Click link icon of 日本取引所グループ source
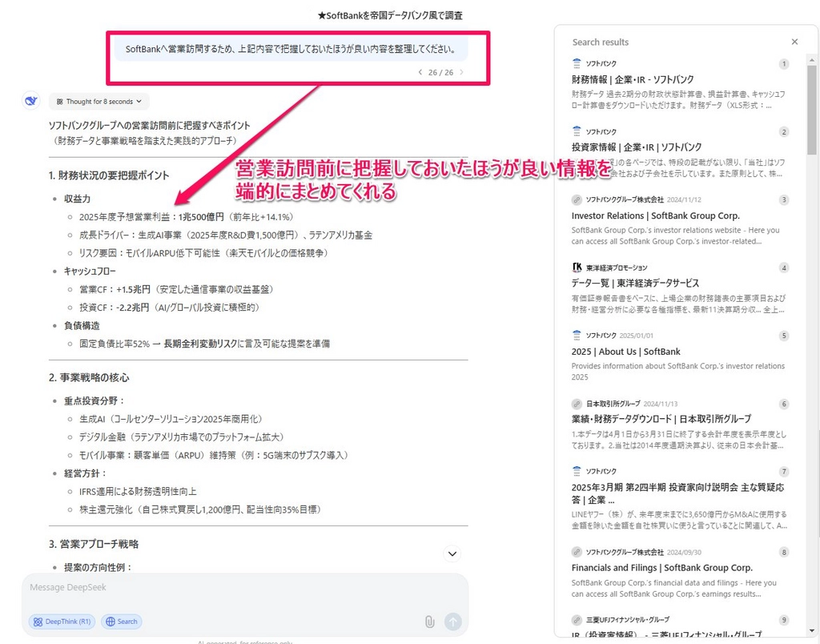This screenshot has width=820, height=644. 577,404
